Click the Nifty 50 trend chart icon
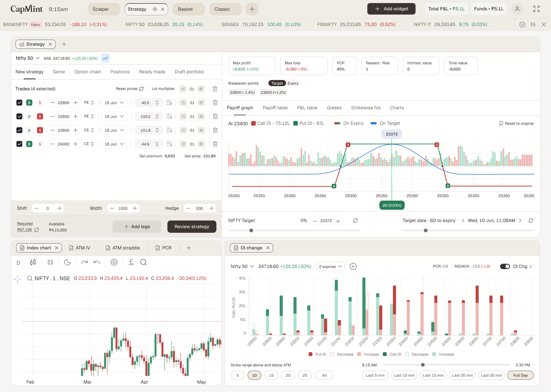551x392 pixels. (105, 58)
